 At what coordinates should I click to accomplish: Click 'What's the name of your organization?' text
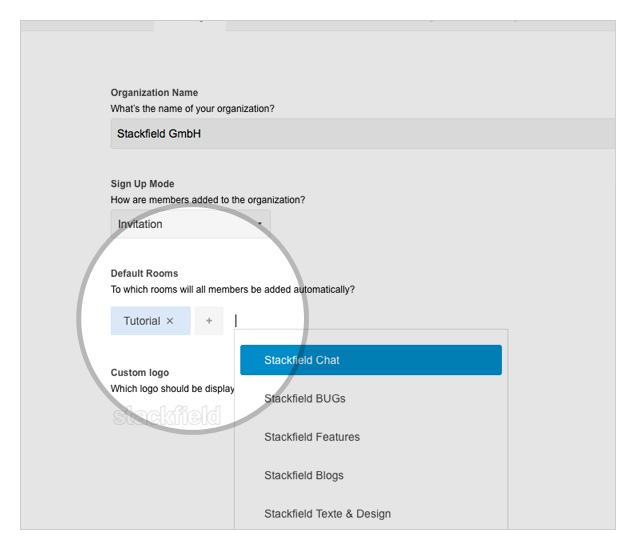[x=192, y=109]
